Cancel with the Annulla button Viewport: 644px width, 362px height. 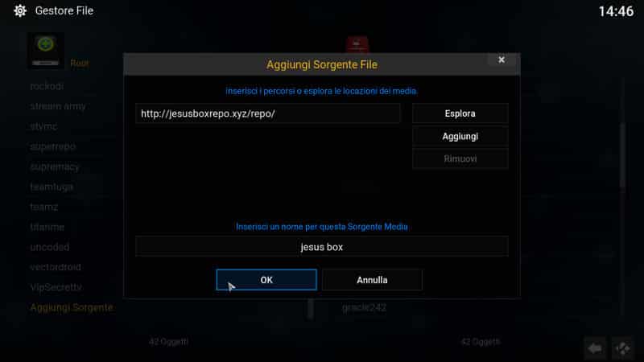coord(372,280)
